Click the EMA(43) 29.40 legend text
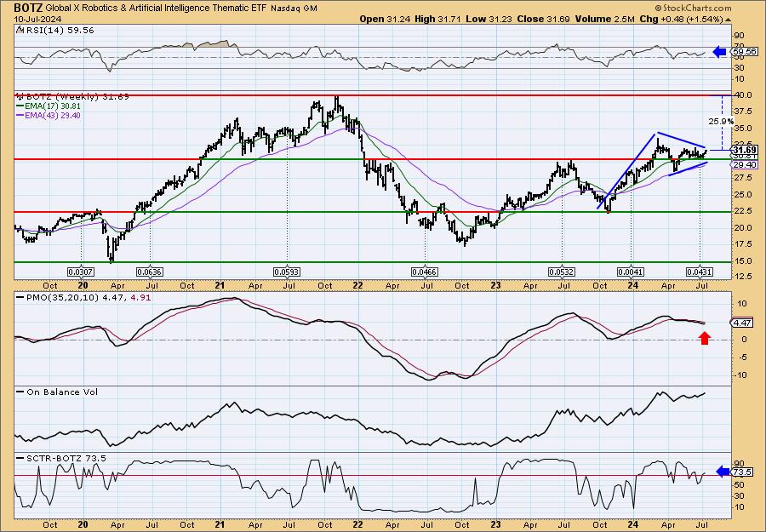This screenshot has width=766, height=532. point(53,116)
